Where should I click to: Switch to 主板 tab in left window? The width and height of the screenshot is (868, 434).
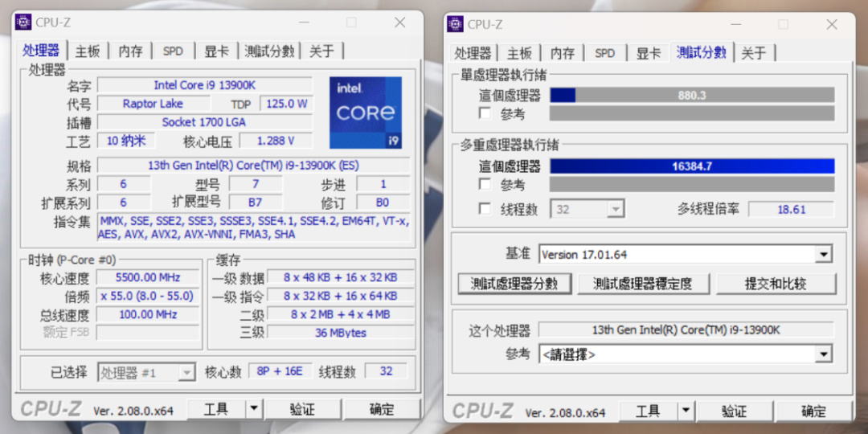[x=88, y=51]
